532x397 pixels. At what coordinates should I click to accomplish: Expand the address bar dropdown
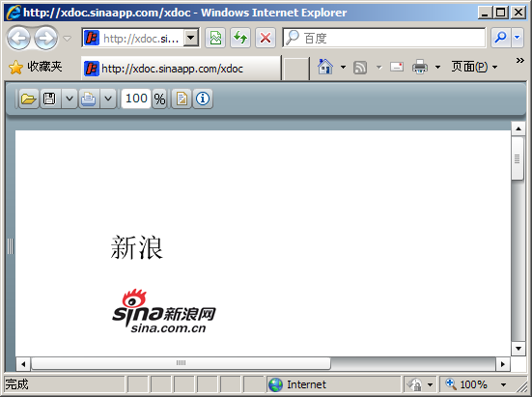191,38
